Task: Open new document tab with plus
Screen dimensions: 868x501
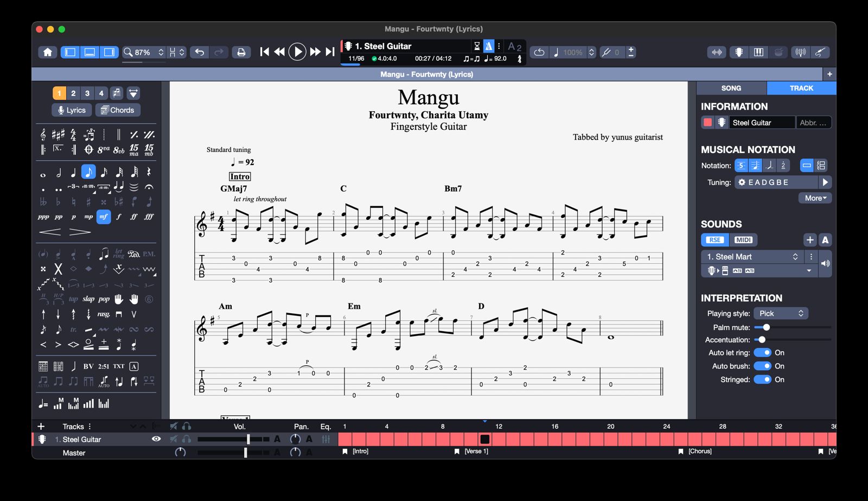Action: (829, 74)
